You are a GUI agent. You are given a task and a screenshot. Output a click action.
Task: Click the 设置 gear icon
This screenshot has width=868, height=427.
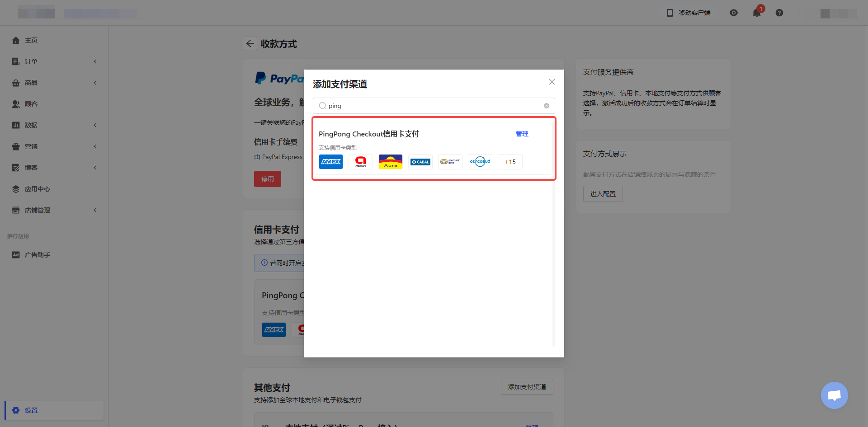click(16, 410)
